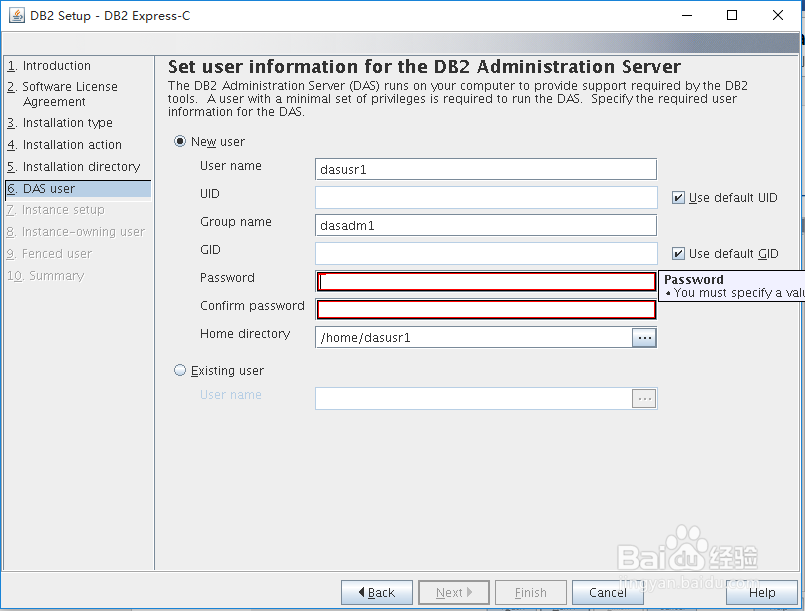Screen dimensions: 805x611
Task: Click the GID input field
Action: pos(486,254)
